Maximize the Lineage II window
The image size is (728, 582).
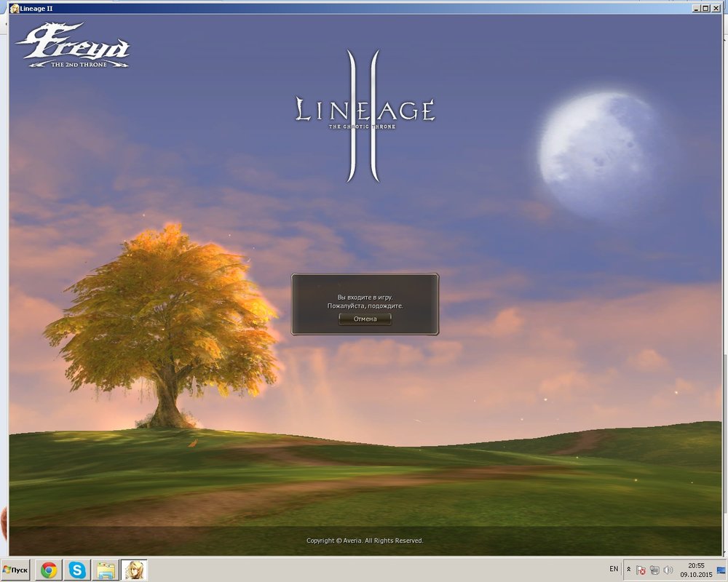pos(706,7)
